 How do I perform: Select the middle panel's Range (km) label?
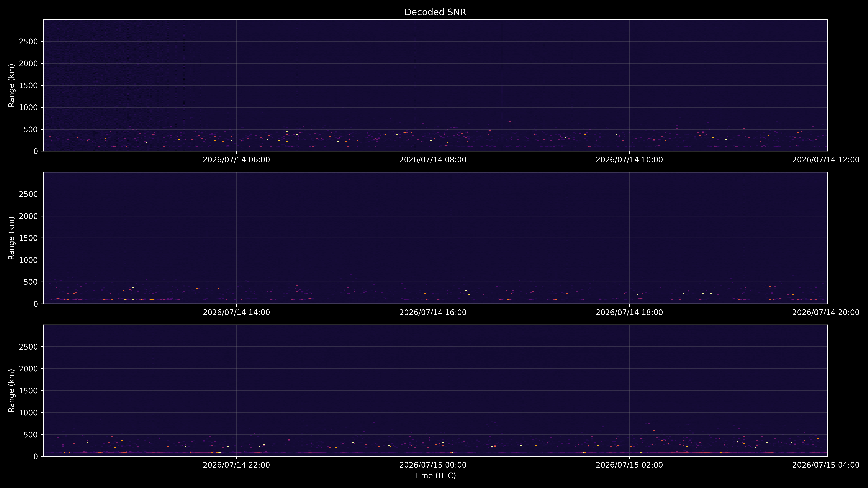pos(11,238)
